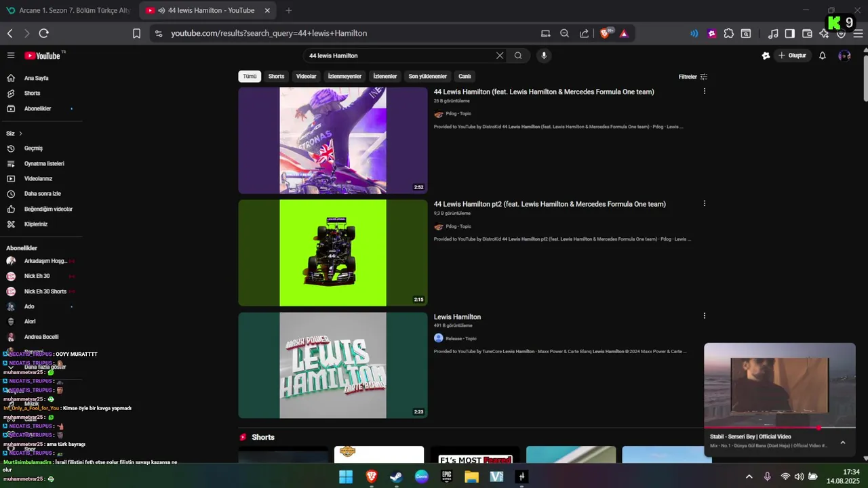868x488 pixels.
Task: Open the YouTube notifications bell
Action: 822,56
